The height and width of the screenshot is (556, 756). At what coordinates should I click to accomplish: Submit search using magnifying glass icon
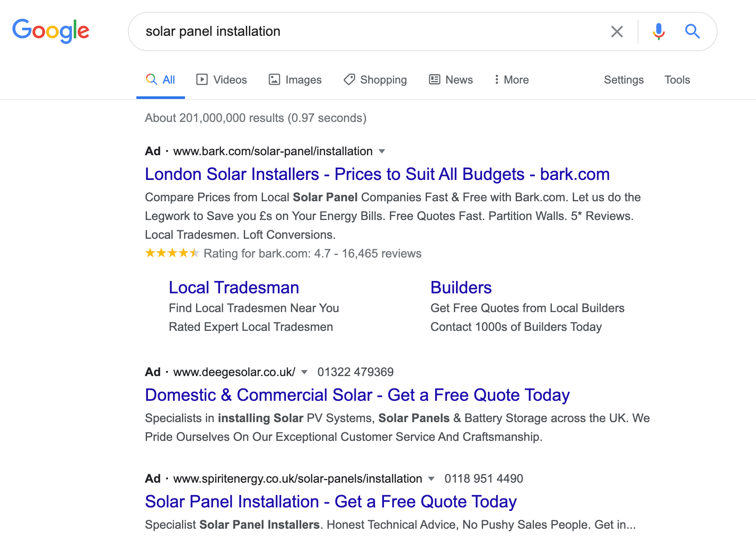click(692, 32)
